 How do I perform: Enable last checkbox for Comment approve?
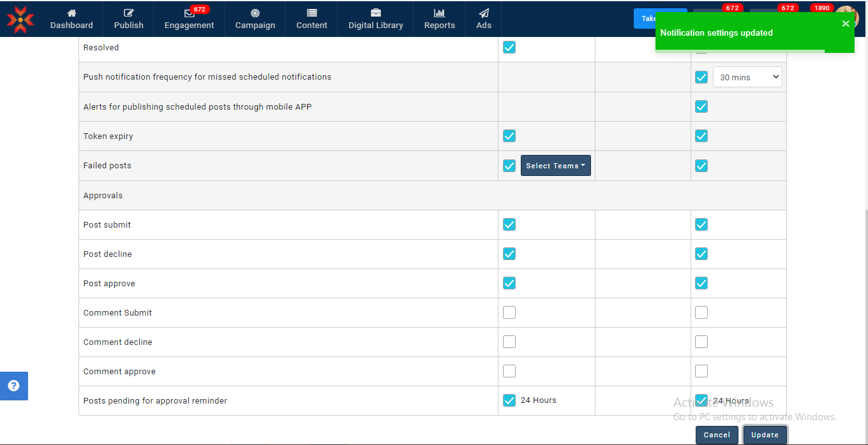pos(701,371)
